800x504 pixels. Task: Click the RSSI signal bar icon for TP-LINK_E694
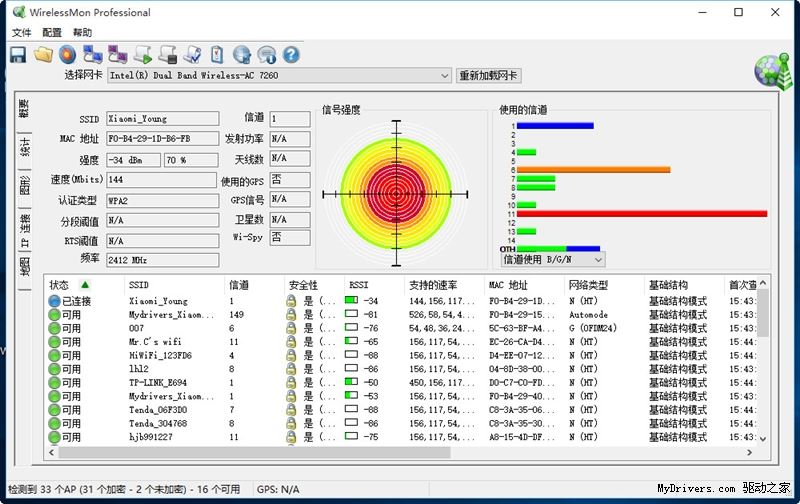click(351, 382)
